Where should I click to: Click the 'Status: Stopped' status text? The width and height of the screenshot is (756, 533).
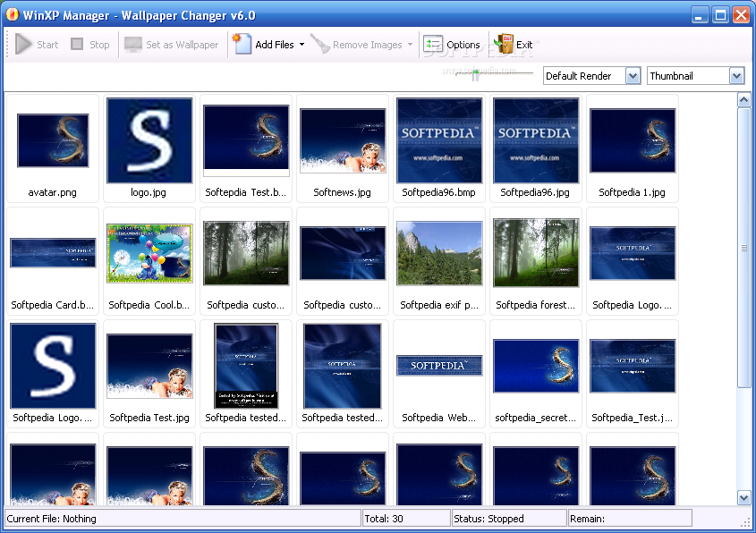click(488, 519)
